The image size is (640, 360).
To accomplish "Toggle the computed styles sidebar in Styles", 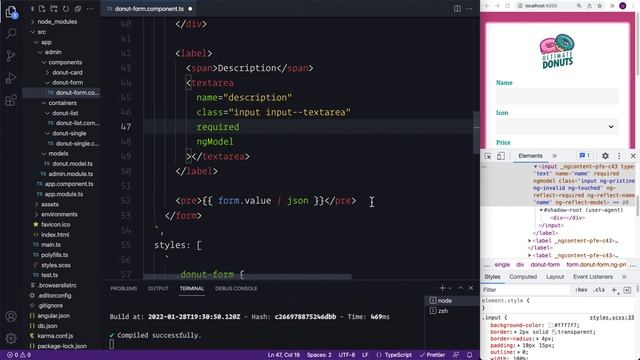I will [627, 290].
